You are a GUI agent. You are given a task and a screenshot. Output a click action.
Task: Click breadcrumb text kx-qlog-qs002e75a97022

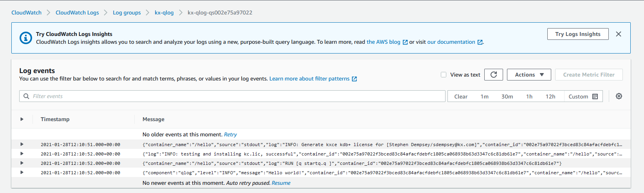pos(220,13)
